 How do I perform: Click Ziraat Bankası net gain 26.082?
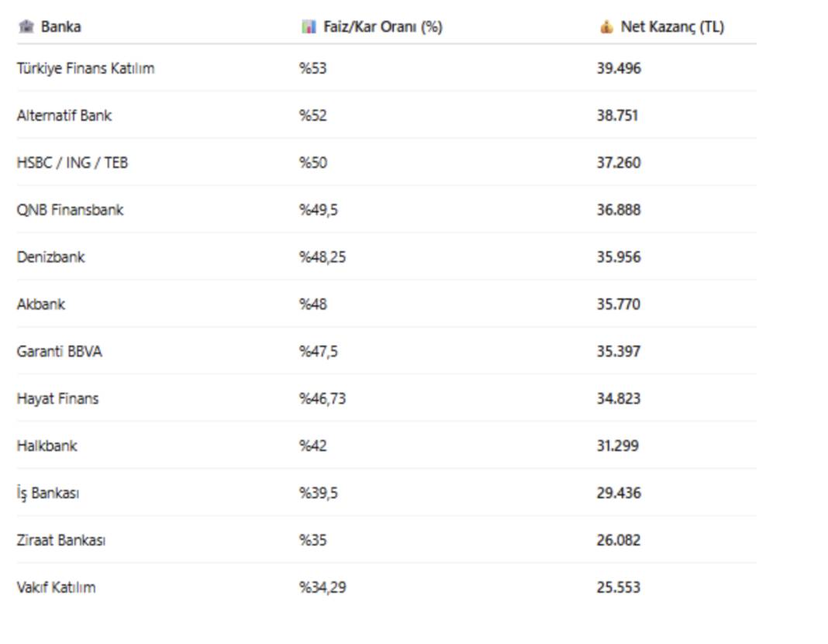coord(619,540)
